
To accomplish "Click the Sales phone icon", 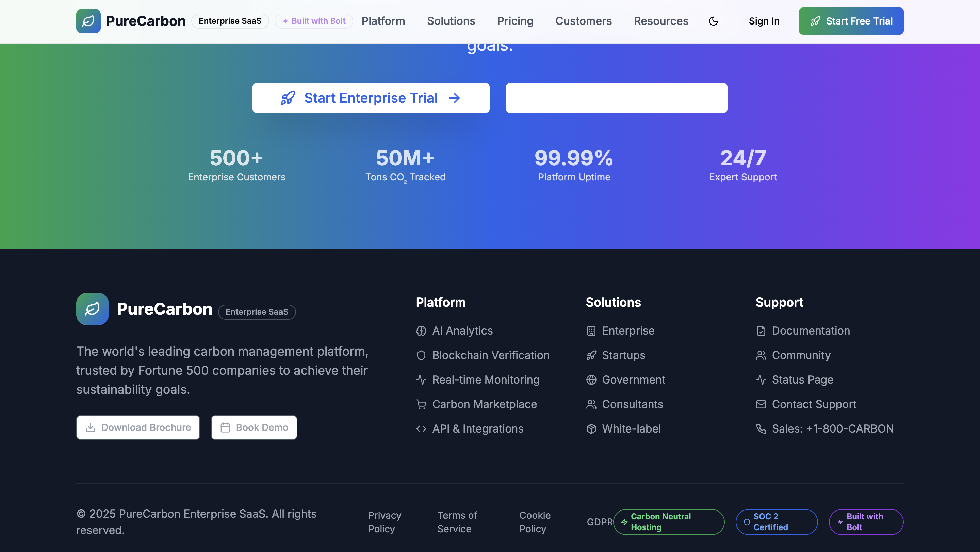I will pos(761,428).
